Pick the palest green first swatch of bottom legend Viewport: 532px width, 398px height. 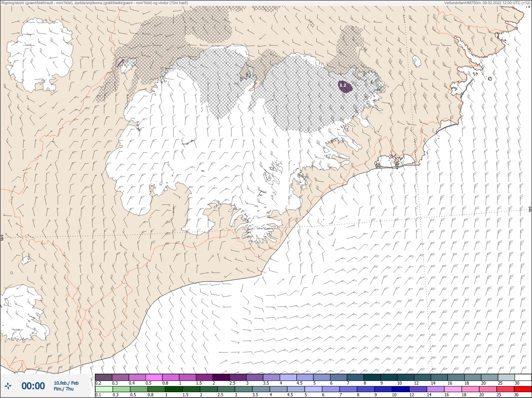[103, 389]
